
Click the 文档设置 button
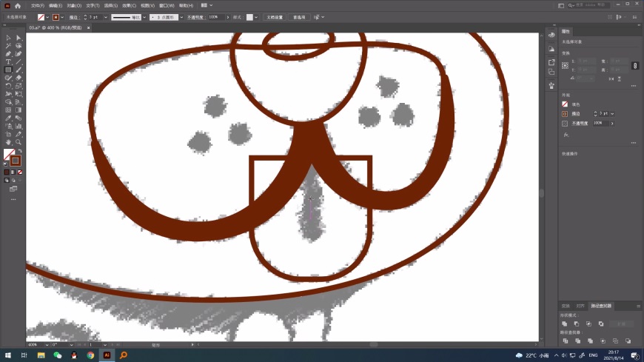[275, 17]
